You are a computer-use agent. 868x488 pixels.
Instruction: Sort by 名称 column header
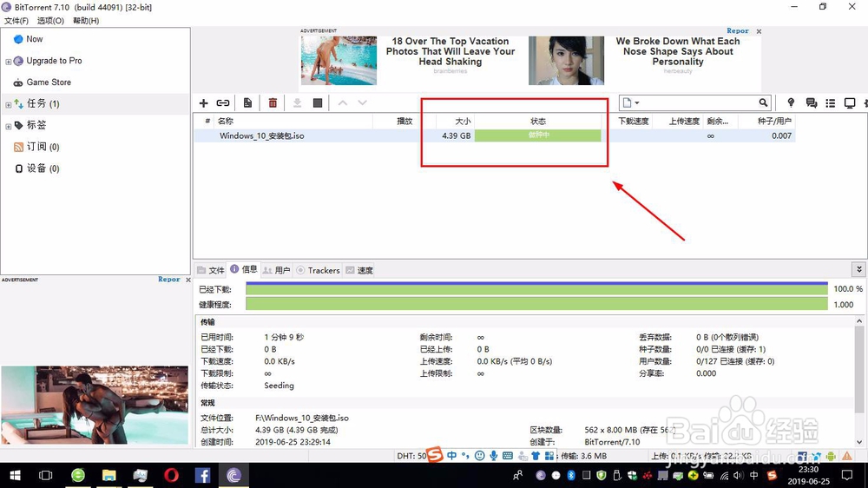293,121
